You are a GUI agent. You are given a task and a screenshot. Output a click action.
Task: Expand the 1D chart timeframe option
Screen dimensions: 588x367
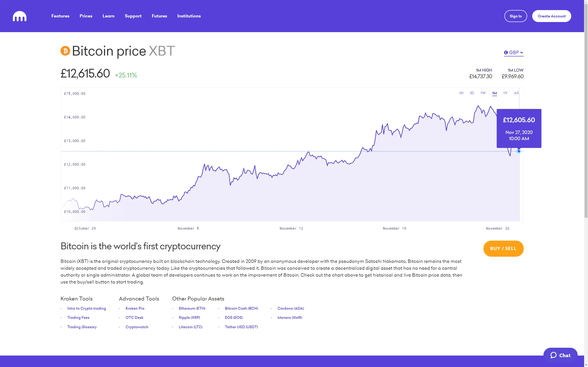(472, 93)
